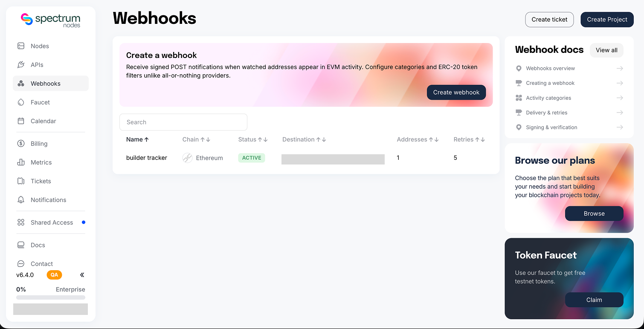Open Shared Access menu item
The image size is (644, 329).
pyautogui.click(x=51, y=222)
